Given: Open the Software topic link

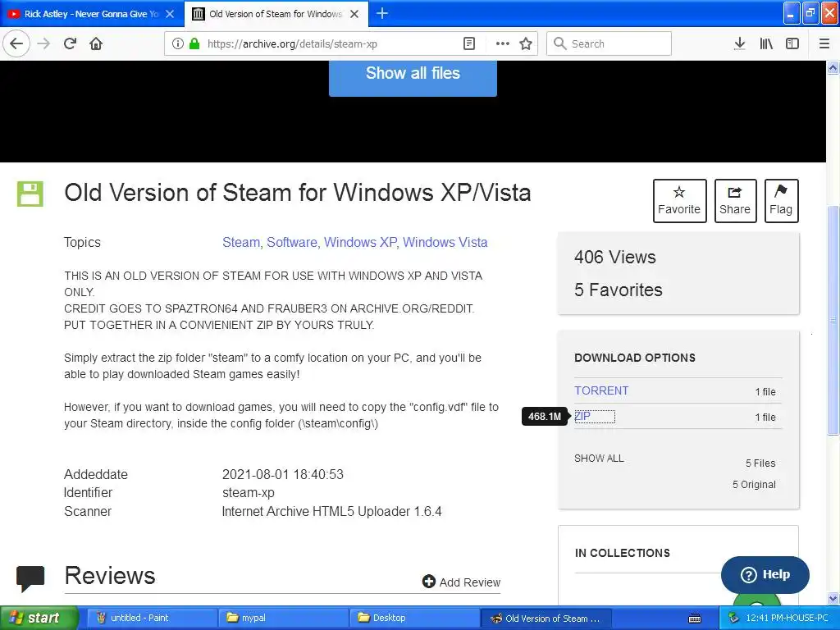Looking at the screenshot, I should pos(292,242).
